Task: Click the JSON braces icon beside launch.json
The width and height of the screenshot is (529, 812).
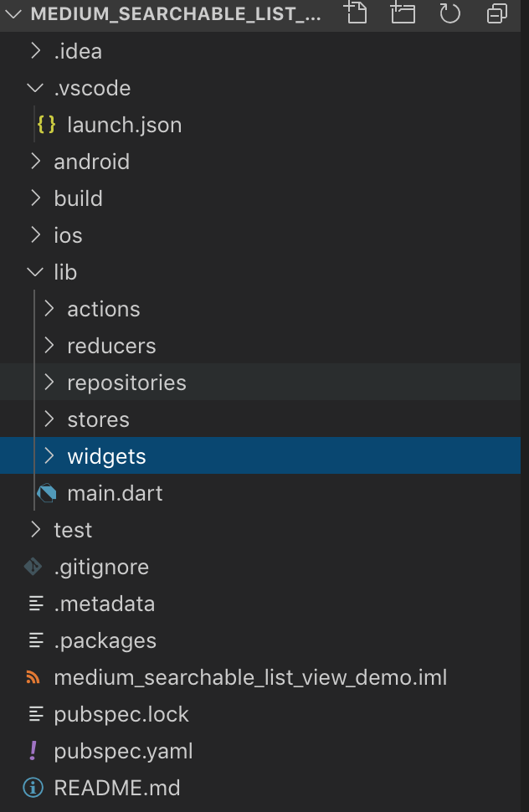Action: (47, 124)
